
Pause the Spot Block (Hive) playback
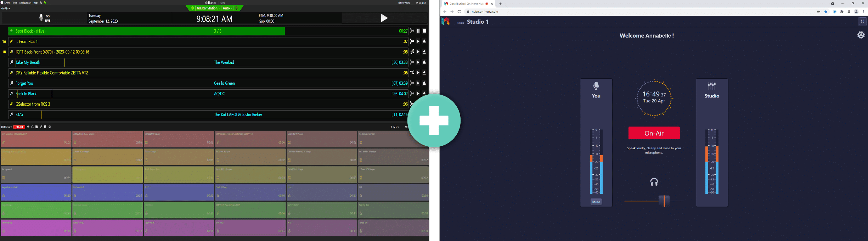(418, 31)
